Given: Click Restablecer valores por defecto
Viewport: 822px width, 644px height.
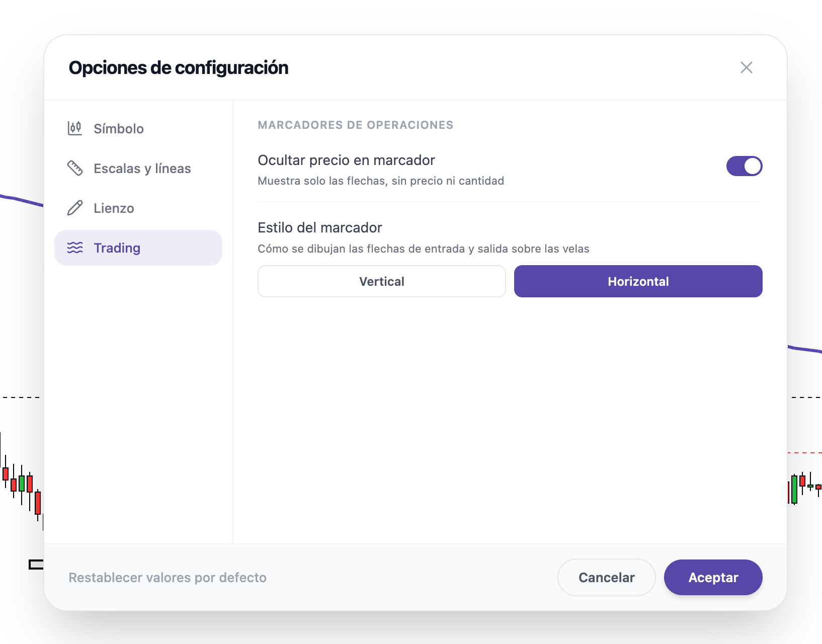Looking at the screenshot, I should pos(168,577).
